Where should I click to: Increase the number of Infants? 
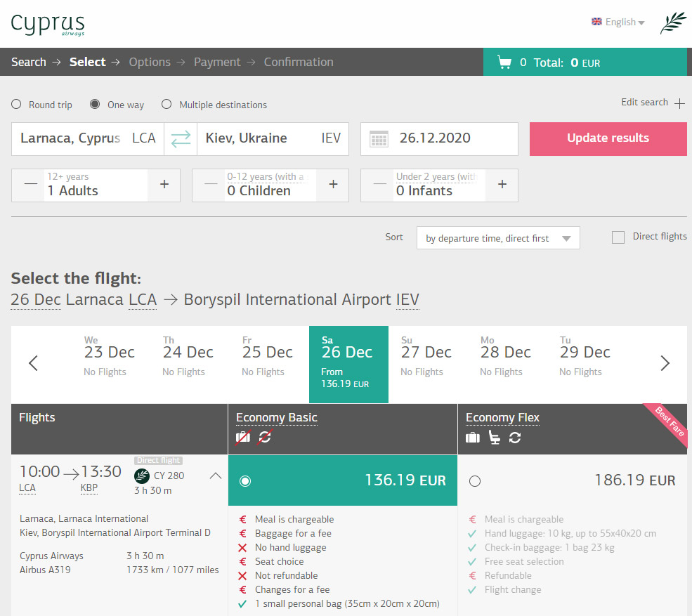502,185
